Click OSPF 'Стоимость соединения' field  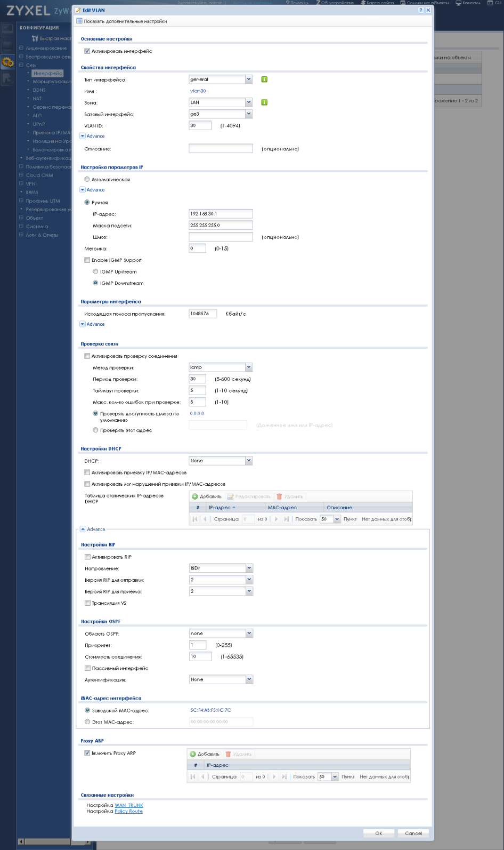point(201,656)
